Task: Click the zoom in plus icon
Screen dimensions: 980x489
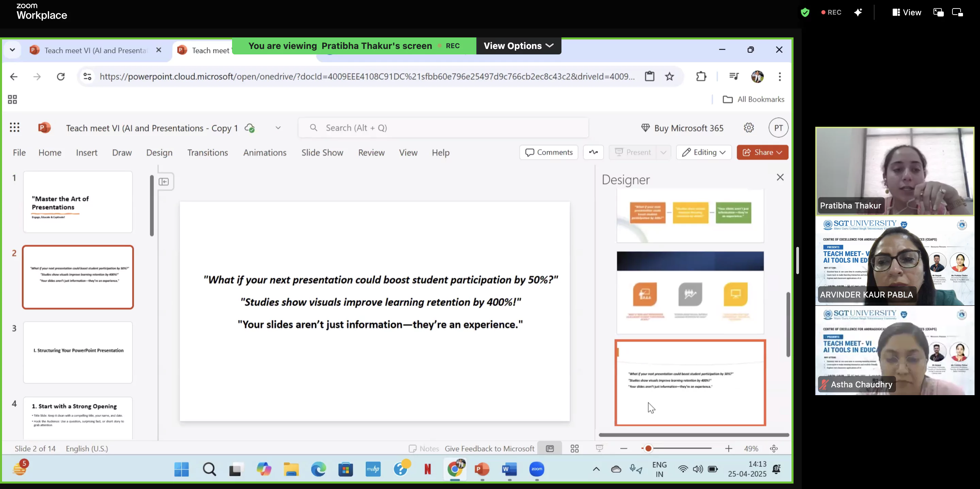Action: pos(728,449)
